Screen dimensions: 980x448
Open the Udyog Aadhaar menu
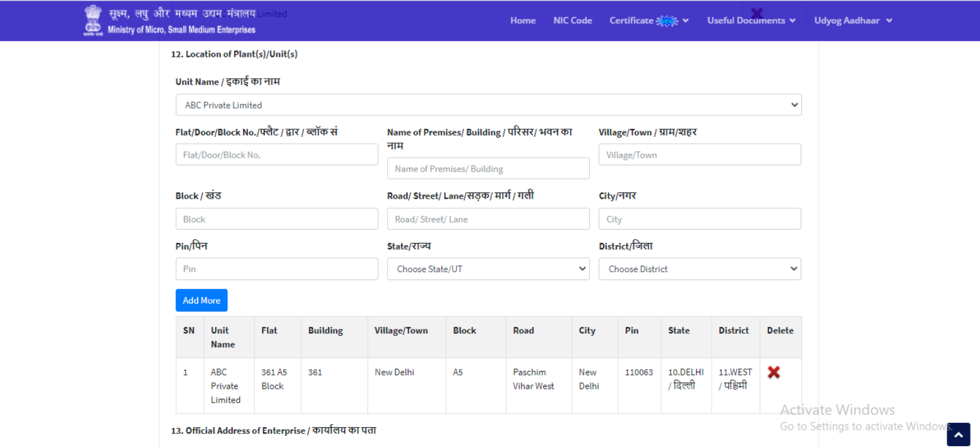(852, 21)
